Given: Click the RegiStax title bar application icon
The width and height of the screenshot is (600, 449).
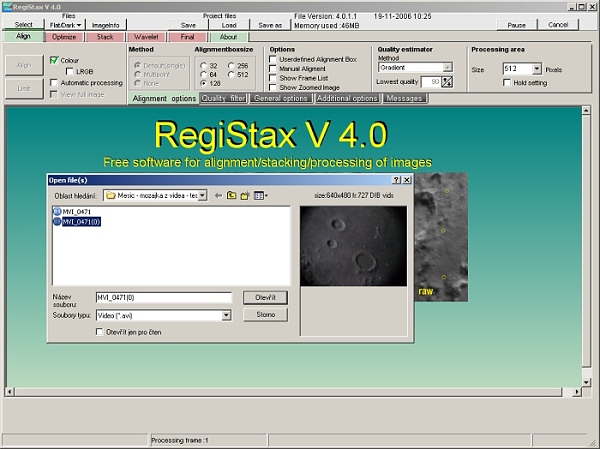Looking at the screenshot, I should point(7,6).
